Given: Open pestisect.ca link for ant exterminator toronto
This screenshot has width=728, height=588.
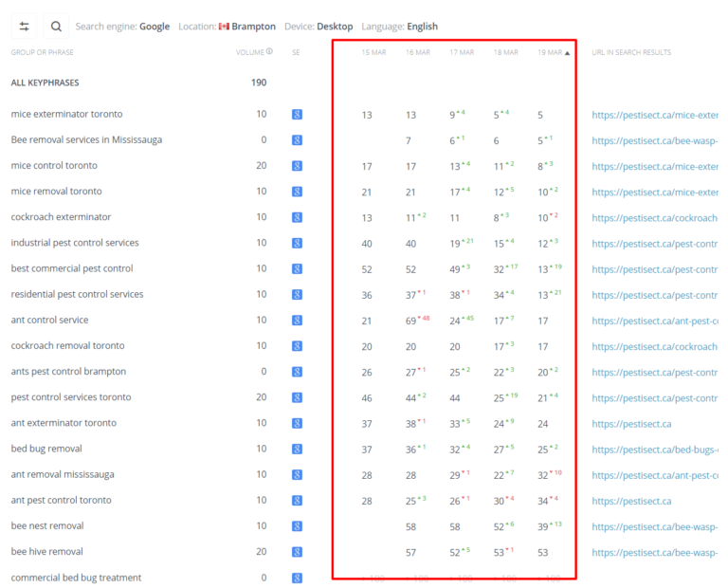Looking at the screenshot, I should click(x=631, y=424).
